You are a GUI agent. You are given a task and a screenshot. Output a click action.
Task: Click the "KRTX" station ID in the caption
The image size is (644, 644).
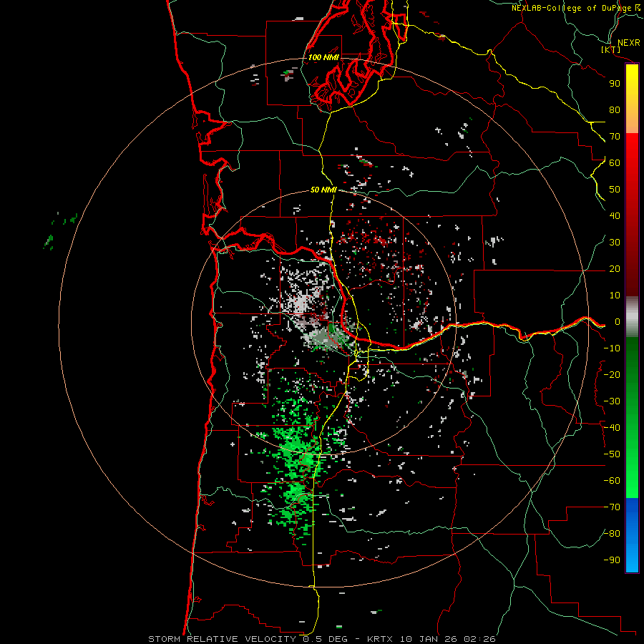(x=380, y=639)
